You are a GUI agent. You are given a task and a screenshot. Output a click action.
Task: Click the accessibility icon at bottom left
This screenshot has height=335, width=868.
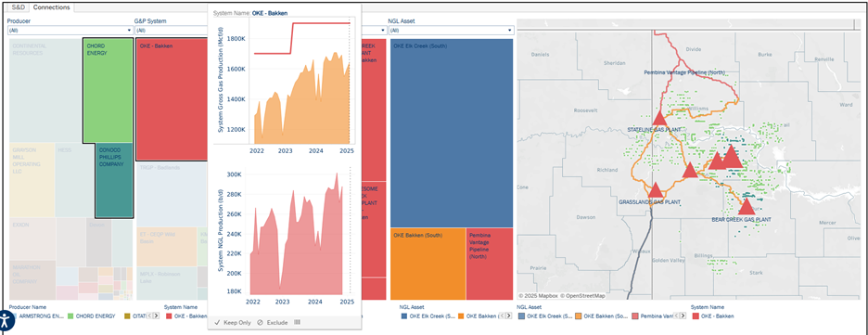click(6, 320)
